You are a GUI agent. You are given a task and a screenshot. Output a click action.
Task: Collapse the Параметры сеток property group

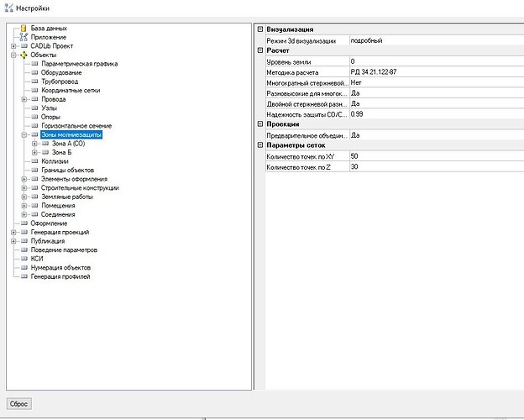pyautogui.click(x=259, y=145)
